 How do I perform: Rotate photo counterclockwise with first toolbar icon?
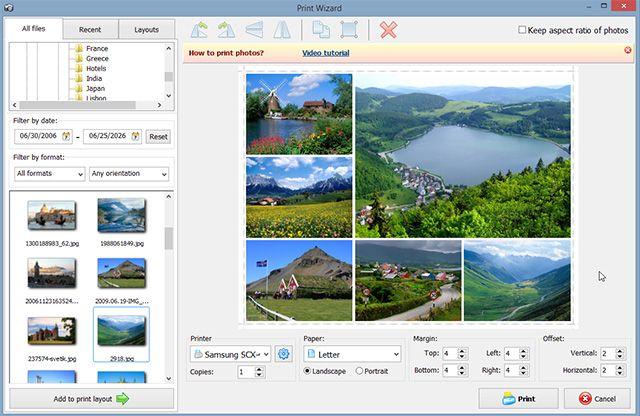(199, 30)
